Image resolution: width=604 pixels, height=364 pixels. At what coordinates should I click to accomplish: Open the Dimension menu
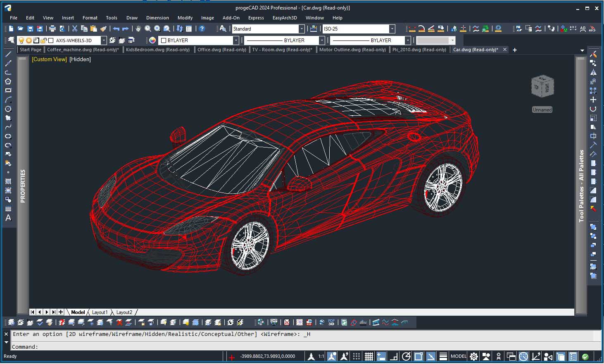click(x=157, y=18)
